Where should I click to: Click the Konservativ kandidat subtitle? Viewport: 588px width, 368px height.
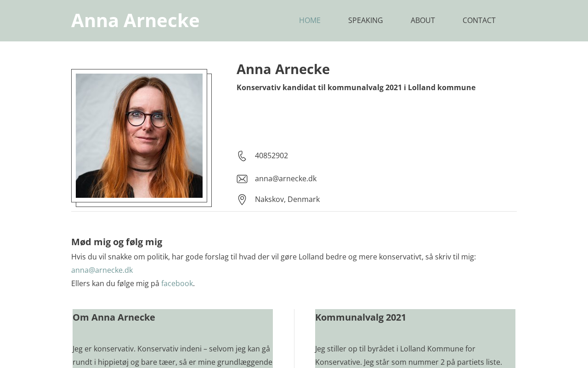click(x=356, y=87)
